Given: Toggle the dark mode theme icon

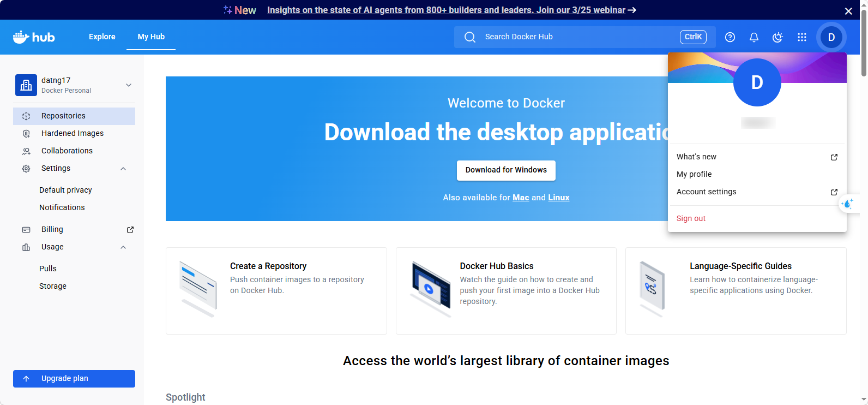Looking at the screenshot, I should click(778, 37).
